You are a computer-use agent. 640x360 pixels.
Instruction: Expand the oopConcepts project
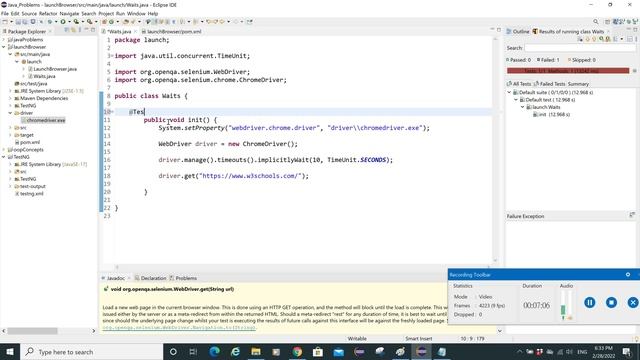pos(4,150)
